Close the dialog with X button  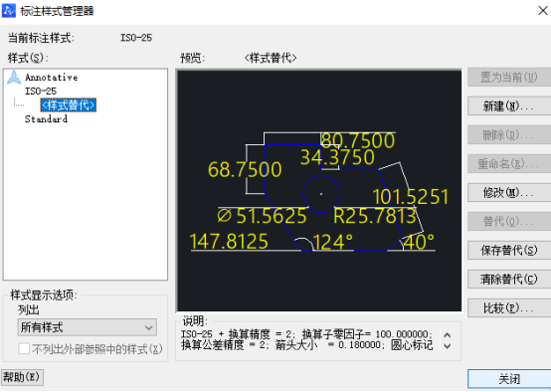coord(543,11)
